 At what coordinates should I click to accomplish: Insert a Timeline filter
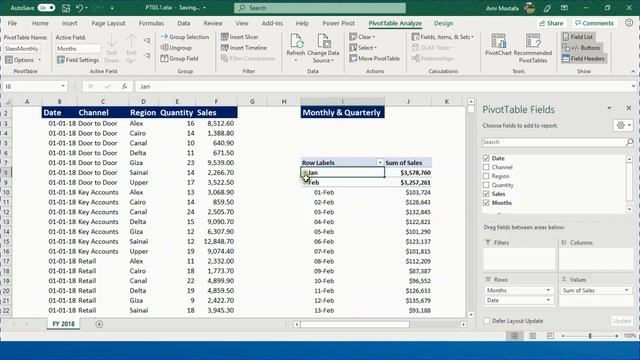pos(244,48)
